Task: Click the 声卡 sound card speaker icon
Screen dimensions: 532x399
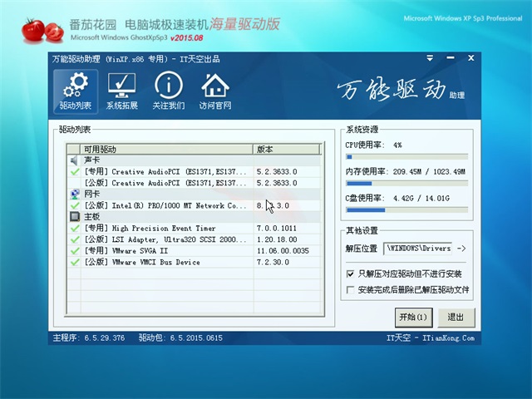Action: click(x=75, y=160)
